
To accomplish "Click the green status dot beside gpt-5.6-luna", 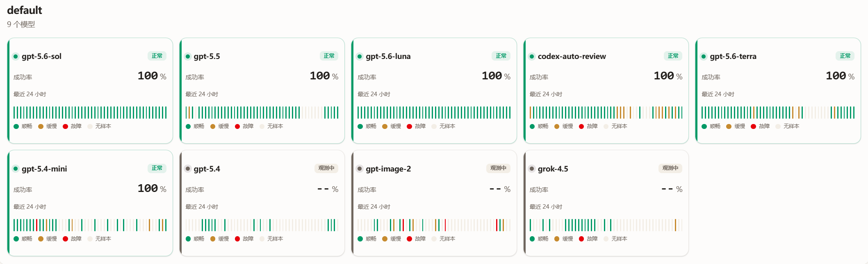I will (360, 56).
